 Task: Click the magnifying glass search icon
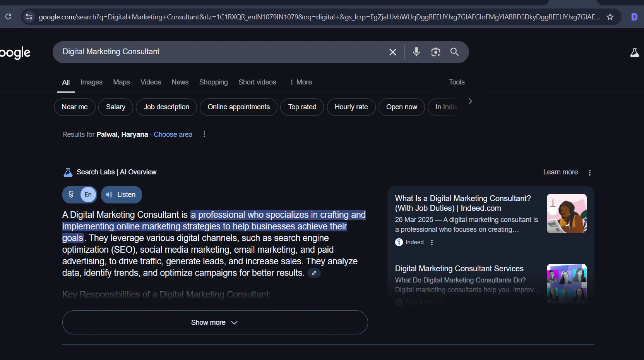click(x=454, y=52)
